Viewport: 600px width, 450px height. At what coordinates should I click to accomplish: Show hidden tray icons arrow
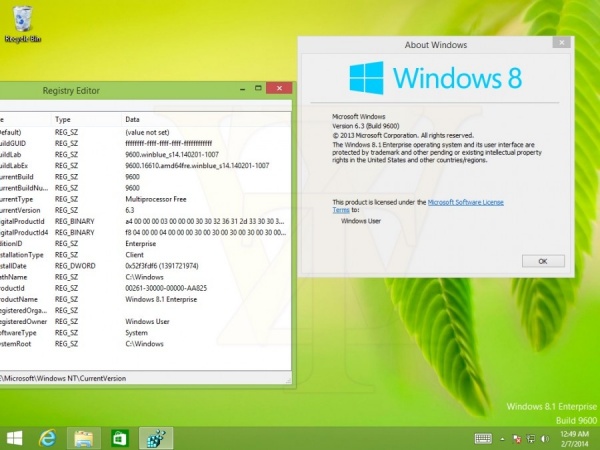tap(503, 438)
